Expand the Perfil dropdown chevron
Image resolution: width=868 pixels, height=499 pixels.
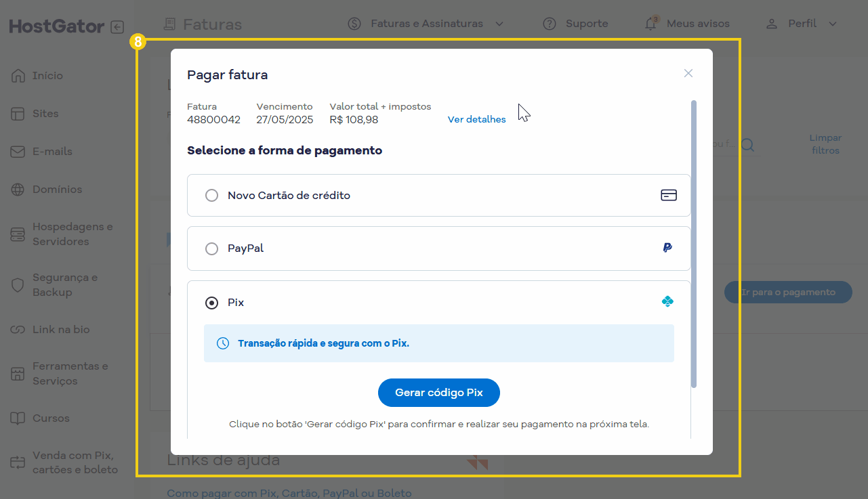(833, 24)
